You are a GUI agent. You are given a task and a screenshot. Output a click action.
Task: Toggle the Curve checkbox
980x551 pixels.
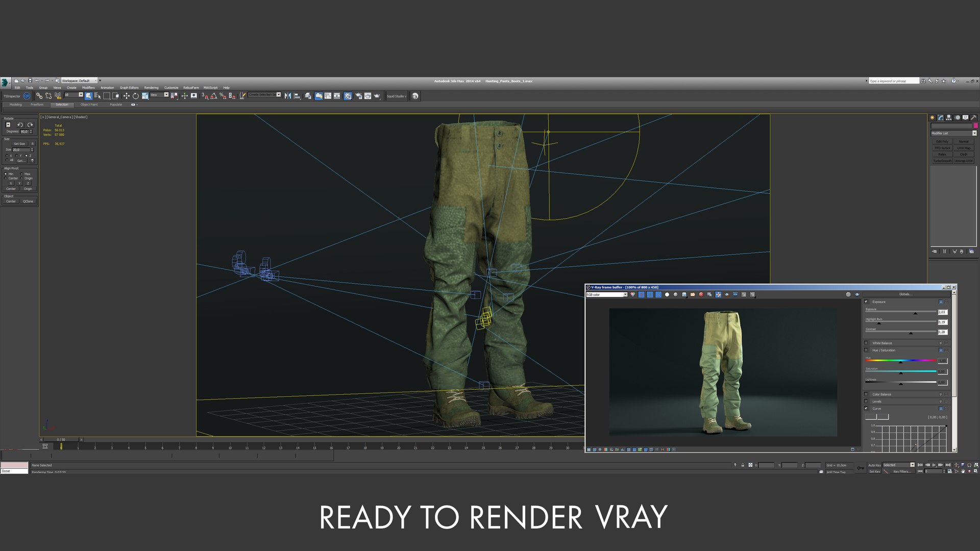(x=866, y=408)
